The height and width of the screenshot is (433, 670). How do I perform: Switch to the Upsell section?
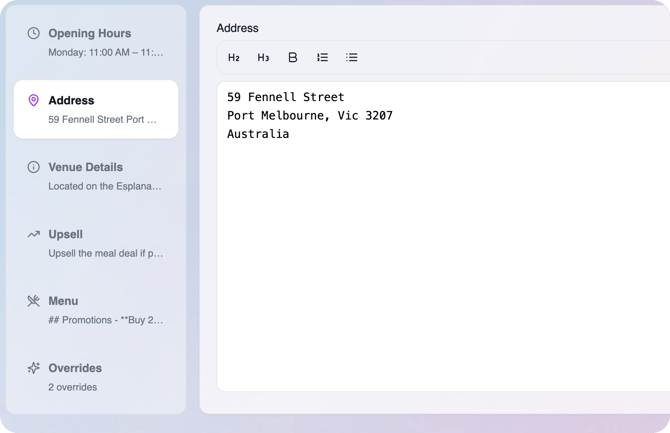pyautogui.click(x=96, y=243)
